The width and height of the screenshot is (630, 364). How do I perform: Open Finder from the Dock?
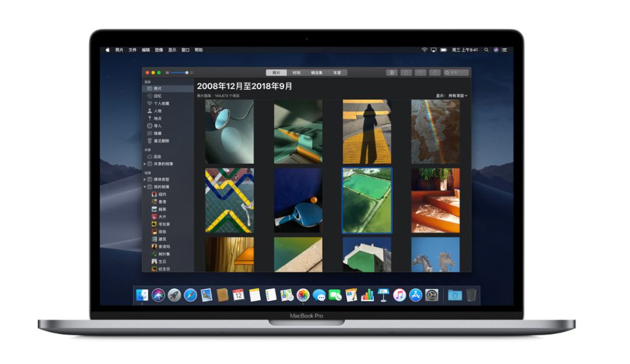click(x=142, y=295)
